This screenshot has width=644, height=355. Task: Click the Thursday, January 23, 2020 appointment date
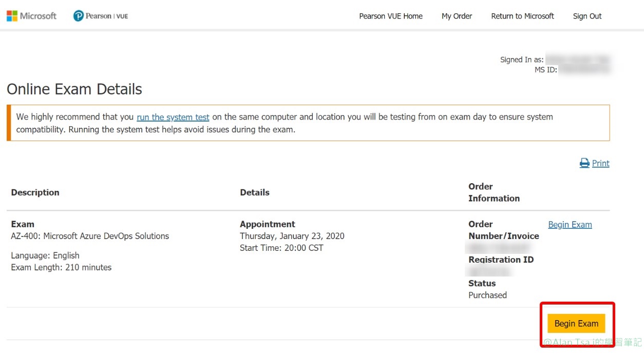[x=292, y=236]
